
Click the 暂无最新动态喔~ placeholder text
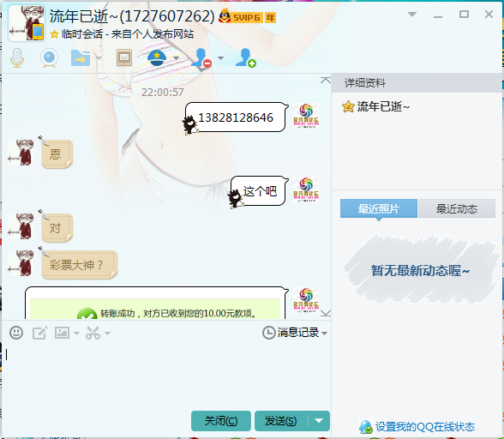point(420,270)
